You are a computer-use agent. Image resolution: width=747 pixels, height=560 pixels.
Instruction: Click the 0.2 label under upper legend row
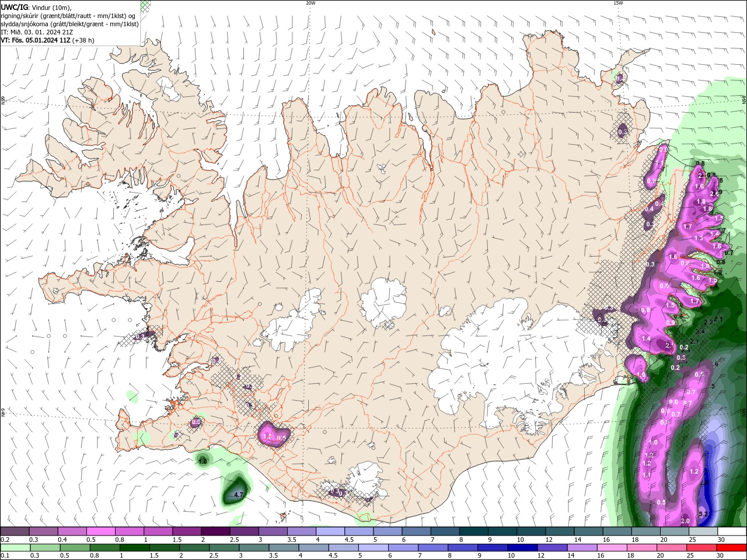(x=5, y=540)
